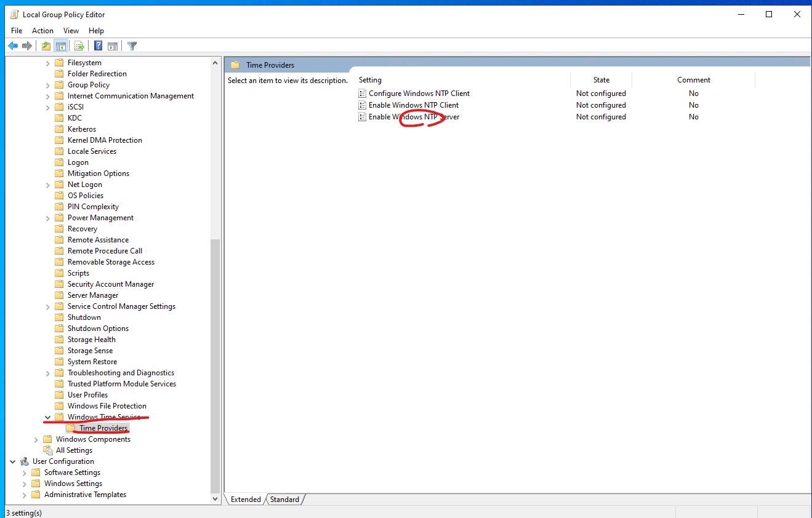Click the User Configuration node icon
The height and width of the screenshot is (518, 812).
25,461
